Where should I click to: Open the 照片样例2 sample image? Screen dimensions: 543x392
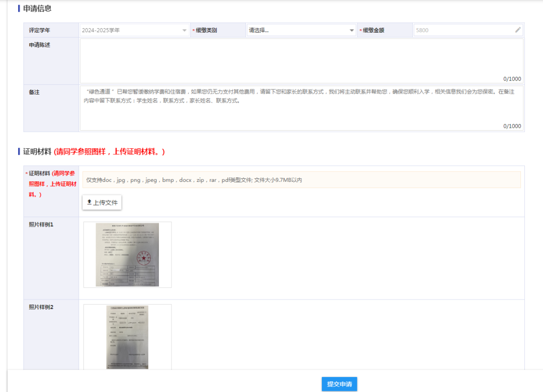[x=127, y=337]
